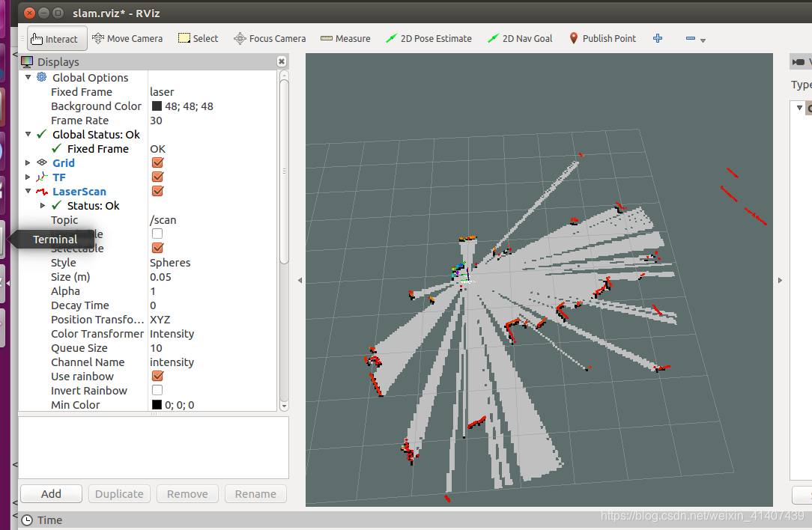Toggle the Selectable checkbox
Screen dimensions: 812x530
[x=157, y=248]
